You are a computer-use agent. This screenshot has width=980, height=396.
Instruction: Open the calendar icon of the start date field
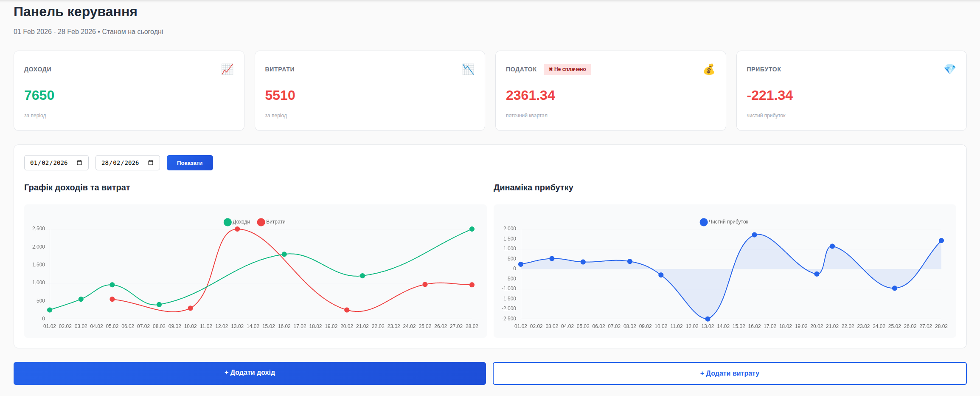(x=80, y=162)
